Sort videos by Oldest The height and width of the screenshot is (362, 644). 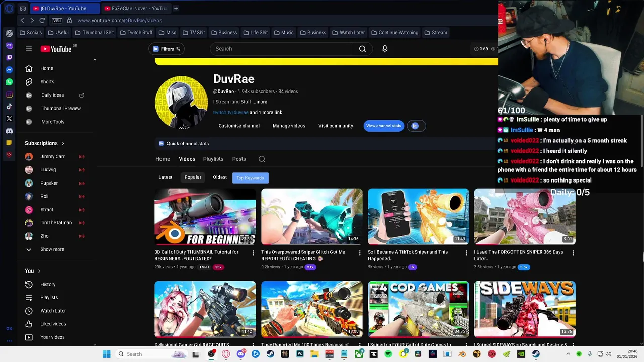point(220,177)
